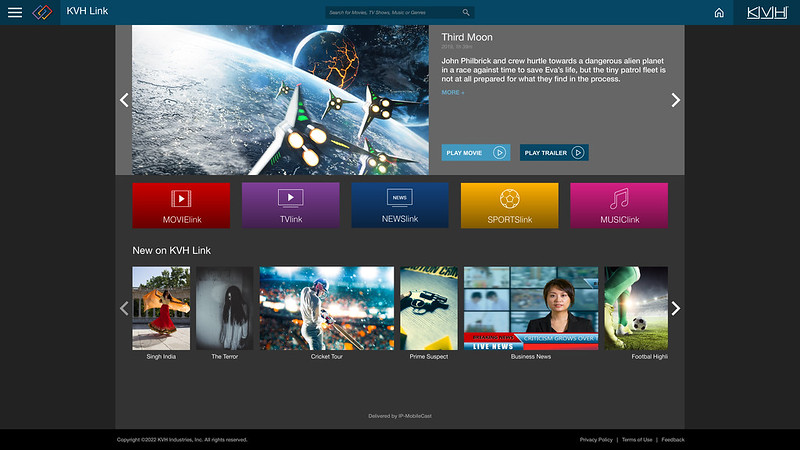Open the NEWSlink category

tap(400, 205)
